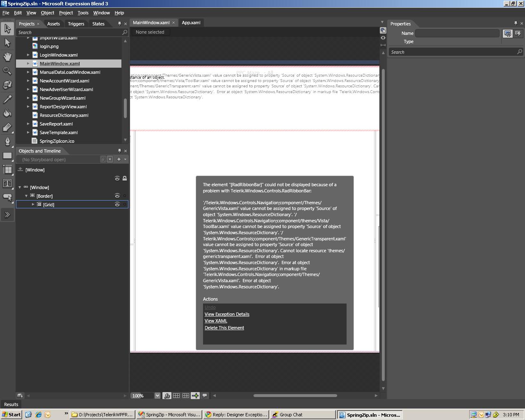Expand the SaveTemplate.xaml node
The image size is (525, 420).
(x=28, y=132)
